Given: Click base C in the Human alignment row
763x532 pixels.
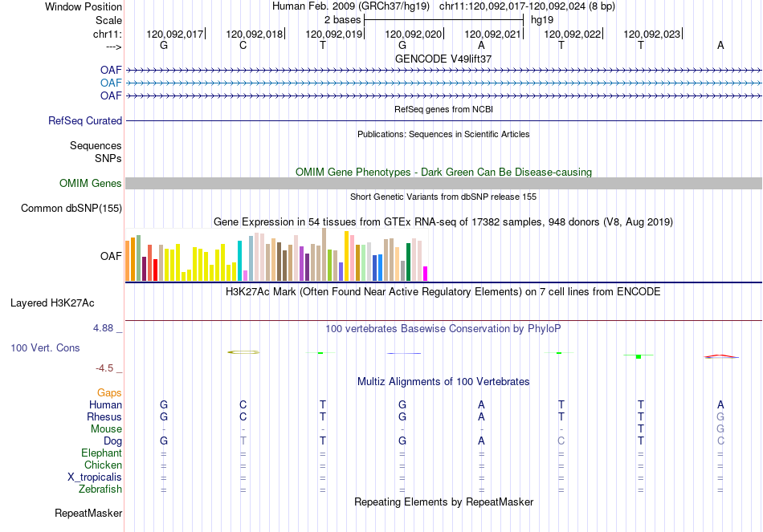Looking at the screenshot, I should tap(243, 404).
